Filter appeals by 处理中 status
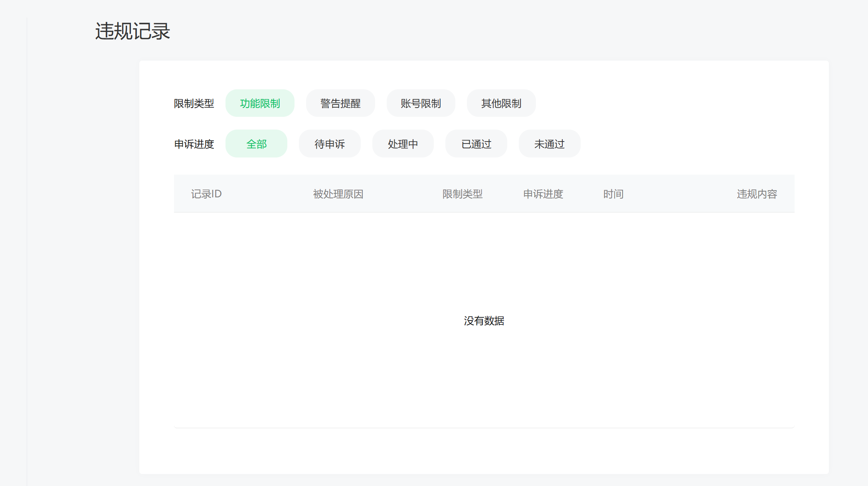 403,144
